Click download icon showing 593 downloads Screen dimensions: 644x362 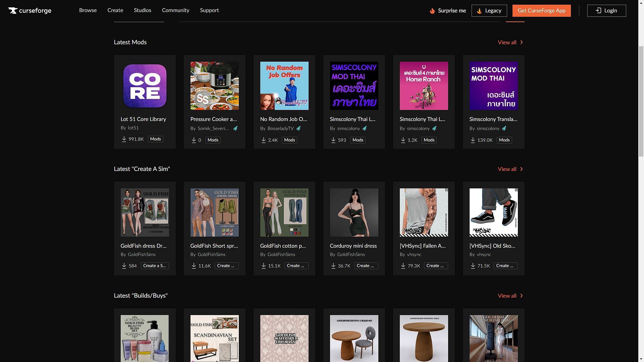tap(333, 140)
